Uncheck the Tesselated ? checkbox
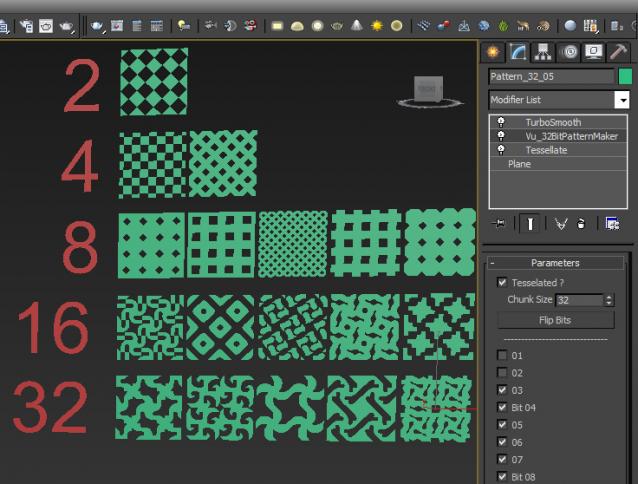Image resolution: width=638 pixels, height=484 pixels. pos(502,282)
